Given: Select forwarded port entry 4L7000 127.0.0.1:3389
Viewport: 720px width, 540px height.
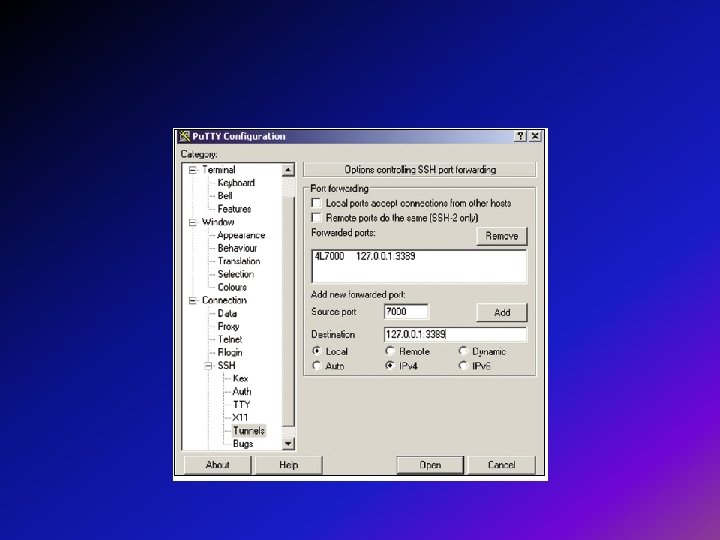Looking at the screenshot, I should coord(365,256).
